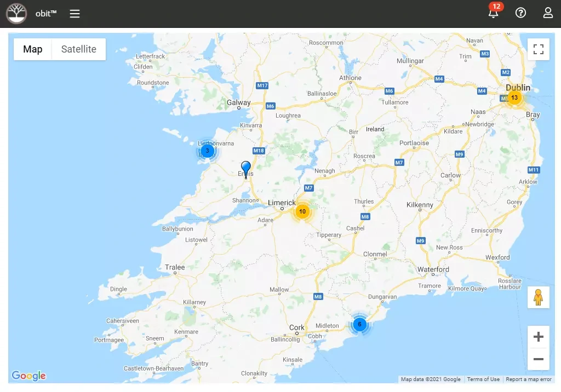Toggle fullscreen map view
This screenshot has width=561, height=392.
(538, 49)
